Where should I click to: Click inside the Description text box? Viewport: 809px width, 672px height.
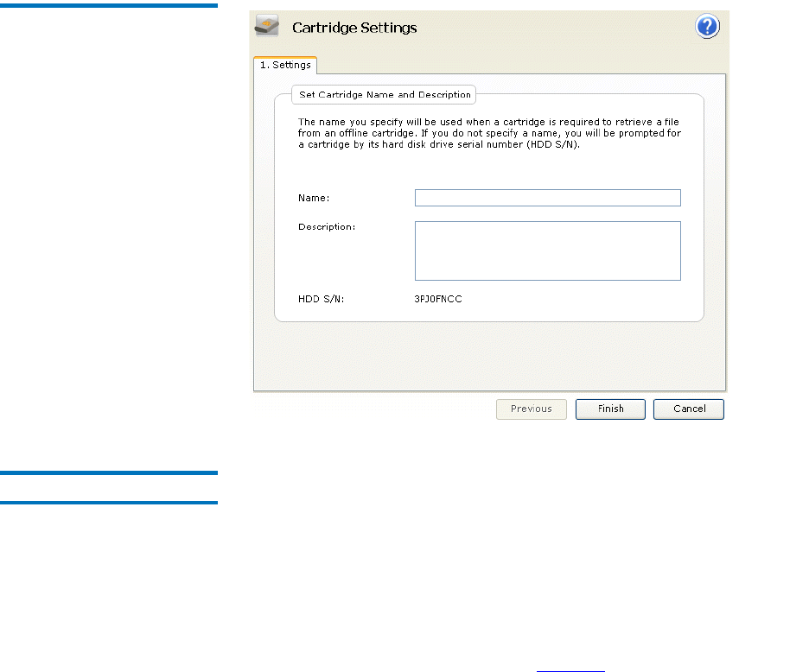coord(547,250)
